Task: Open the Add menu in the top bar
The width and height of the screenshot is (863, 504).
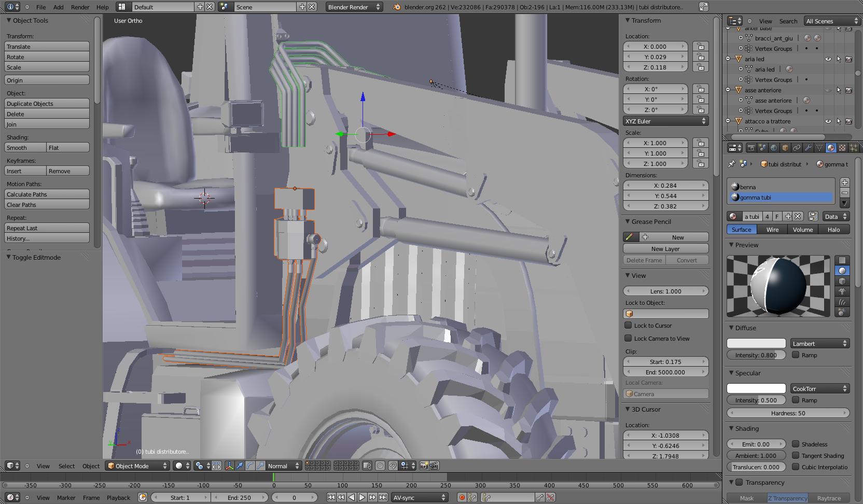Action: pyautogui.click(x=59, y=7)
